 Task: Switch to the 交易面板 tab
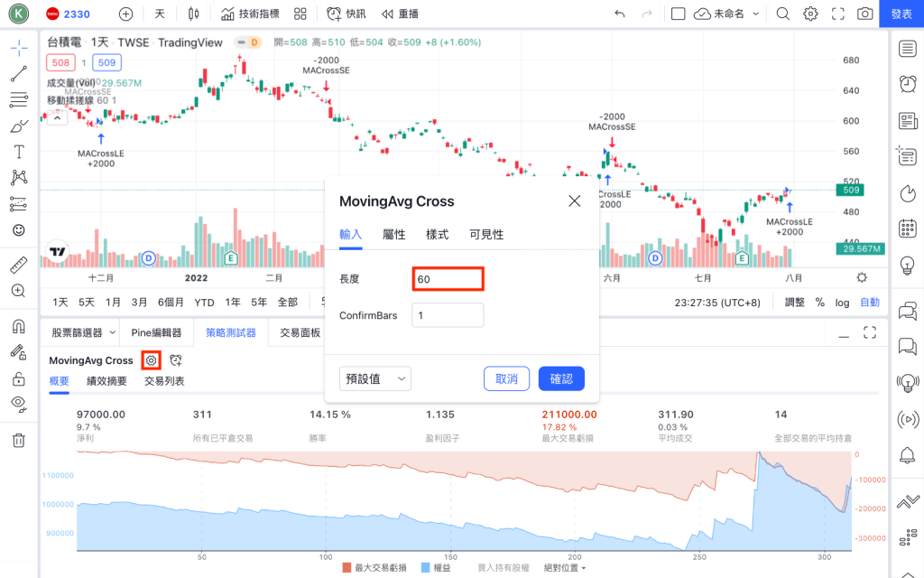300,332
